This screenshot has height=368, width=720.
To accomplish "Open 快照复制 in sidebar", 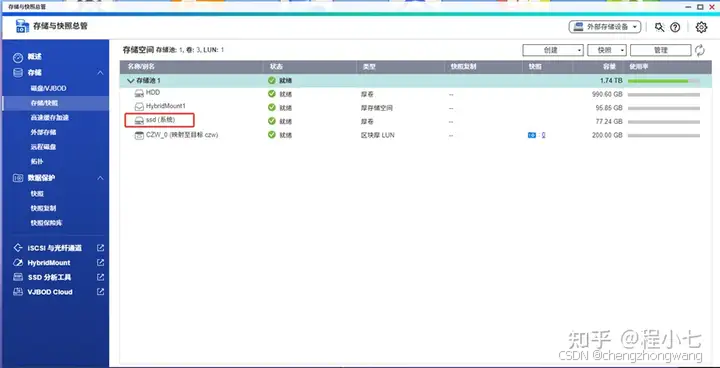I will point(43,208).
